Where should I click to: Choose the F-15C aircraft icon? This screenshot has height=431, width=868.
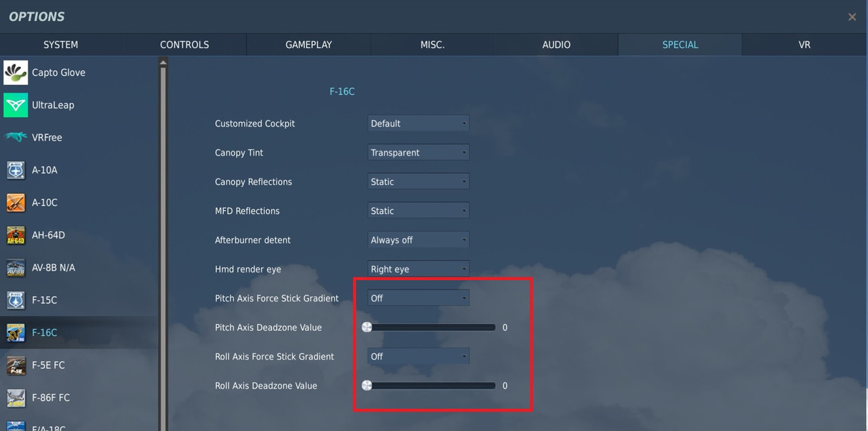point(16,300)
